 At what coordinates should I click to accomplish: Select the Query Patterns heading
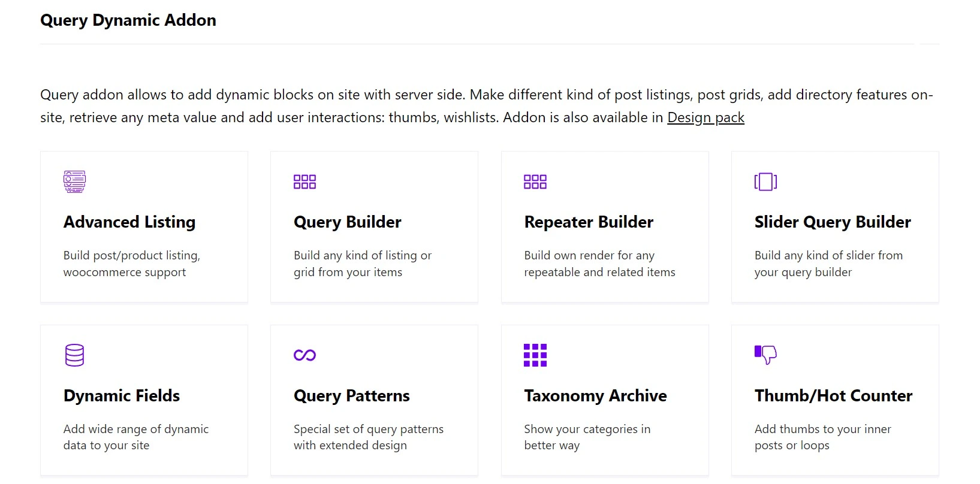tap(352, 396)
